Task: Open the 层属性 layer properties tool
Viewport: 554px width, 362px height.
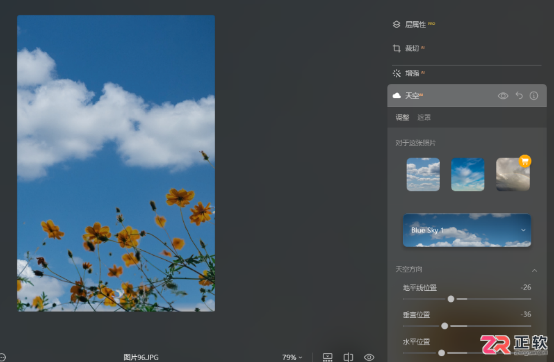Action: (414, 24)
